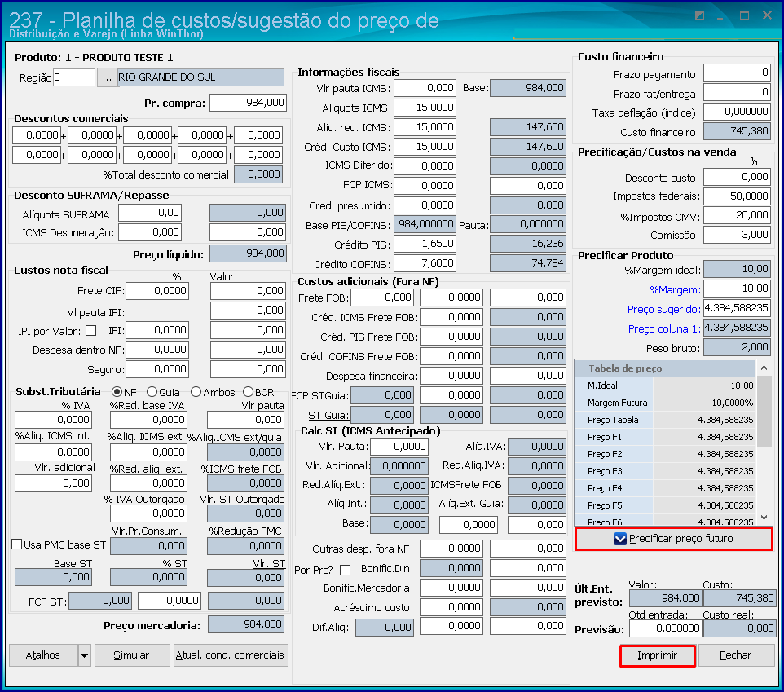The image size is (784, 692).
Task: Click the Despesa financeira percentage field
Action: click(x=451, y=376)
